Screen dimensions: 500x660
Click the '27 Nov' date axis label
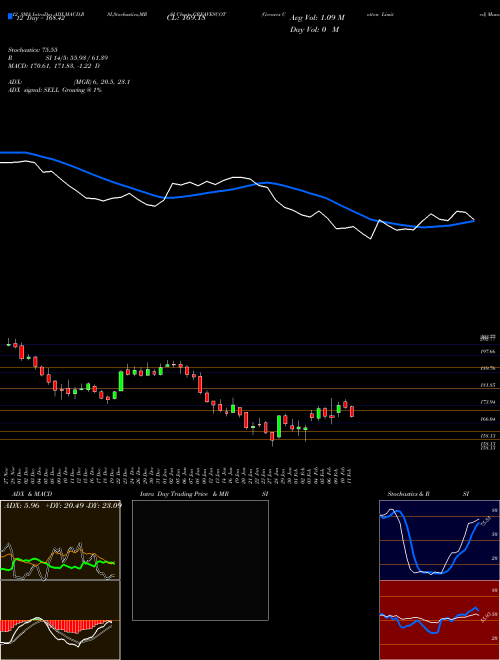[x=8, y=474]
